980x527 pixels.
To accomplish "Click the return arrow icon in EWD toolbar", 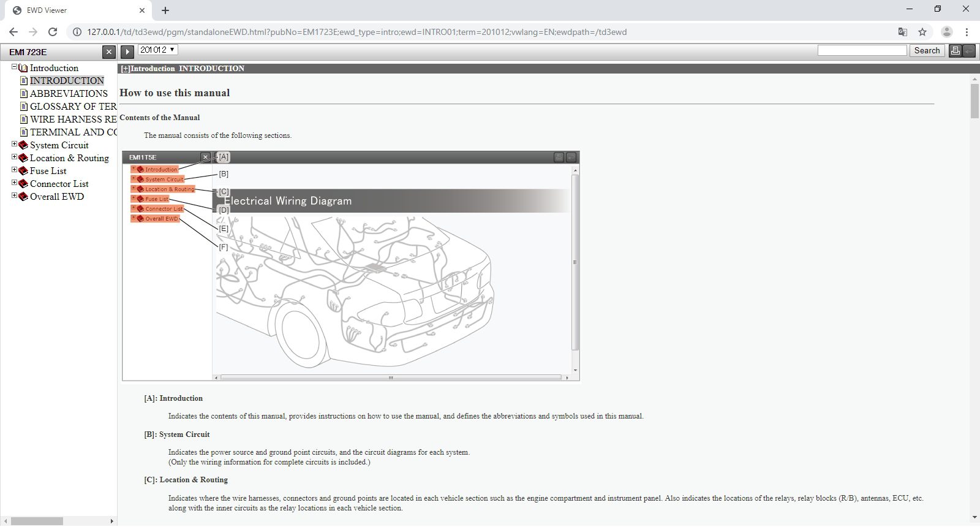I will [x=969, y=51].
